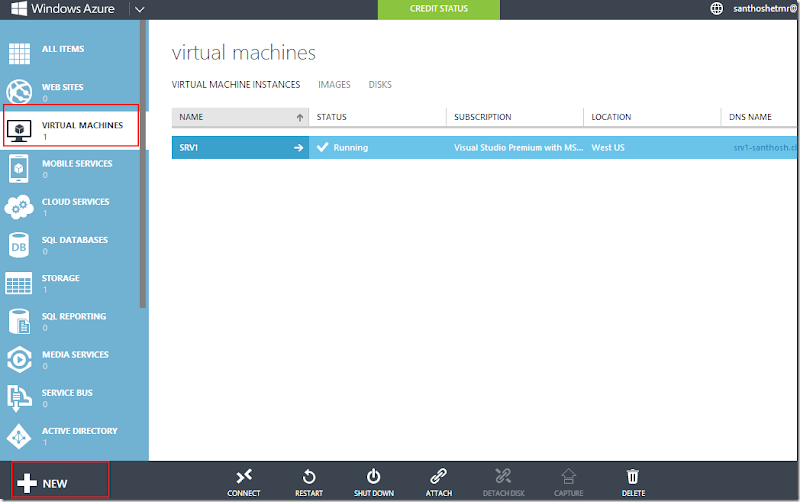Open the All Items grid icon
The image size is (800, 502).
[x=19, y=54]
